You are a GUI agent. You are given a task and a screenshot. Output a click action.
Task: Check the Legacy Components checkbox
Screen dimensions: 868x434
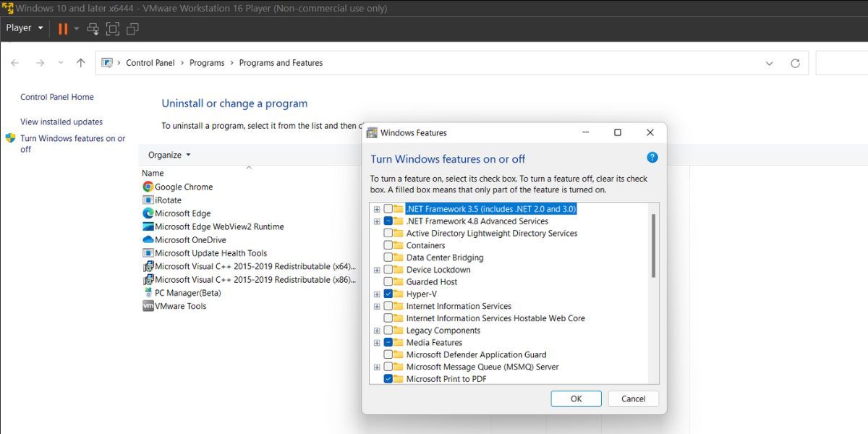click(x=388, y=331)
